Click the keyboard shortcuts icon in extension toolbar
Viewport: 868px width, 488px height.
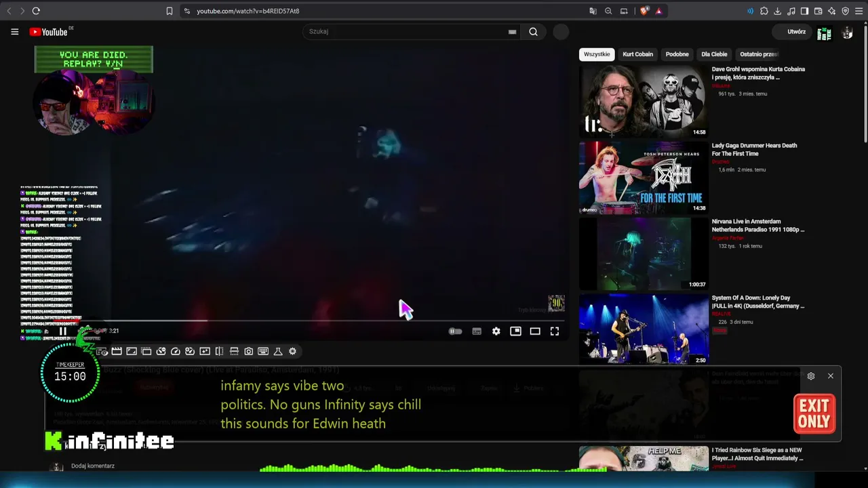click(263, 351)
